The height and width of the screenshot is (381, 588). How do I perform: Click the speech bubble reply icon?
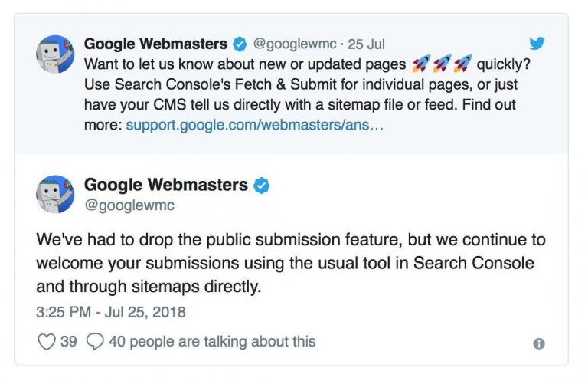pos(95,341)
